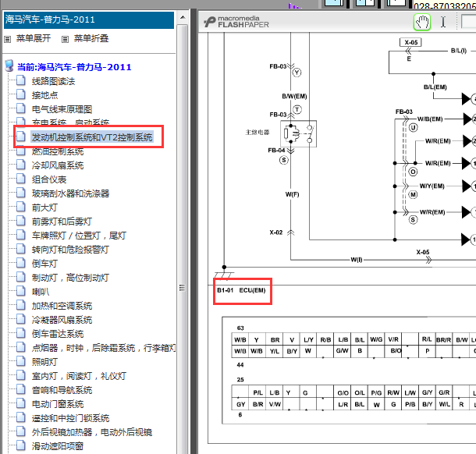Click the 主继电器 relay symbol

click(x=298, y=133)
